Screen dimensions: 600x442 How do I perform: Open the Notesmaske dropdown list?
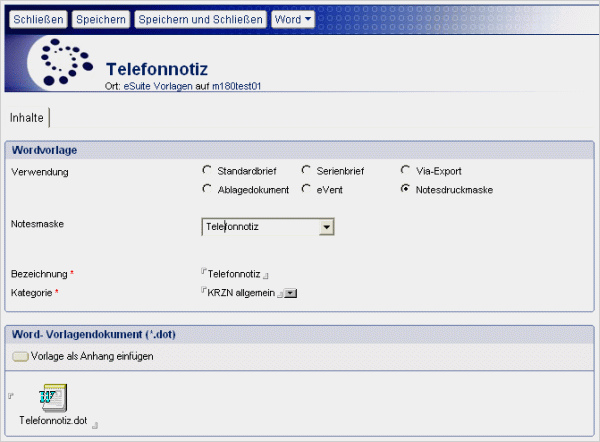pos(326,228)
